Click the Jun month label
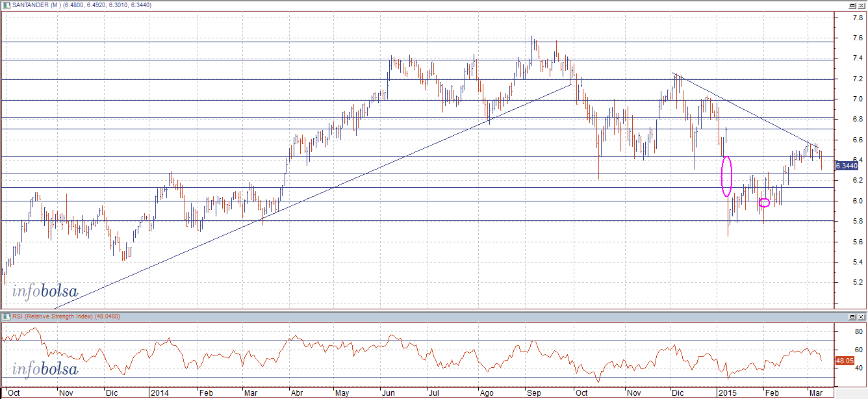 [389, 393]
